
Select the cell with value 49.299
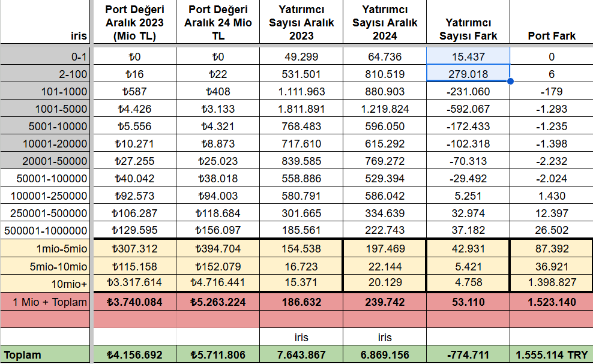[x=301, y=56]
